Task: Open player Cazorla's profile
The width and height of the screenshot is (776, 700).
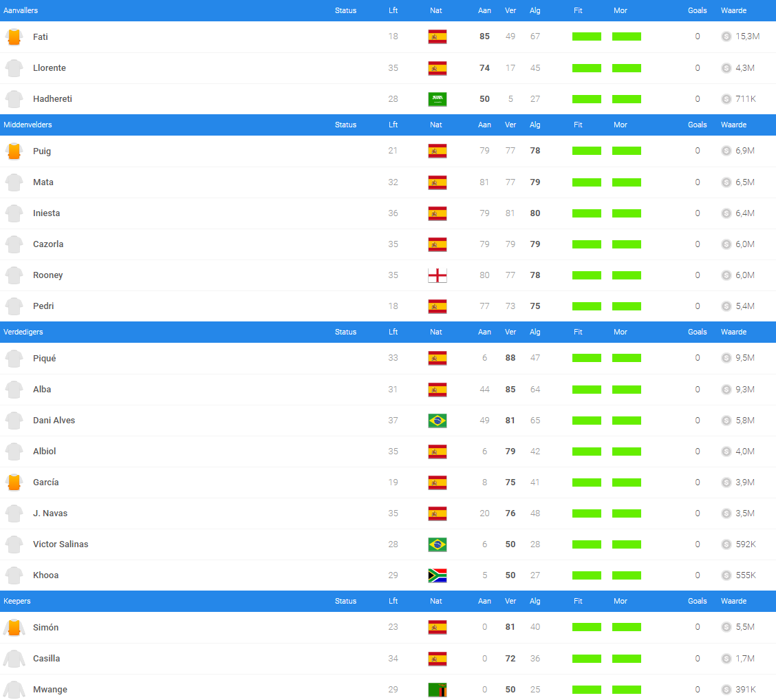Action: pyautogui.click(x=48, y=244)
